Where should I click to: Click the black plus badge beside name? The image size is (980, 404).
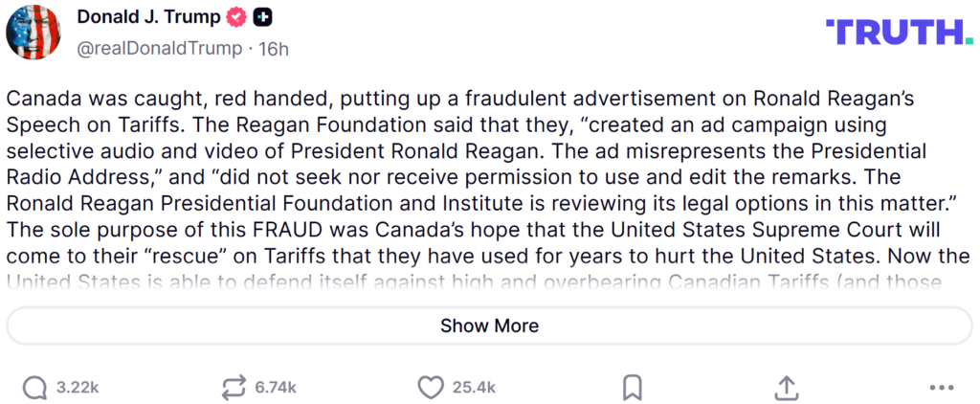coord(262,17)
